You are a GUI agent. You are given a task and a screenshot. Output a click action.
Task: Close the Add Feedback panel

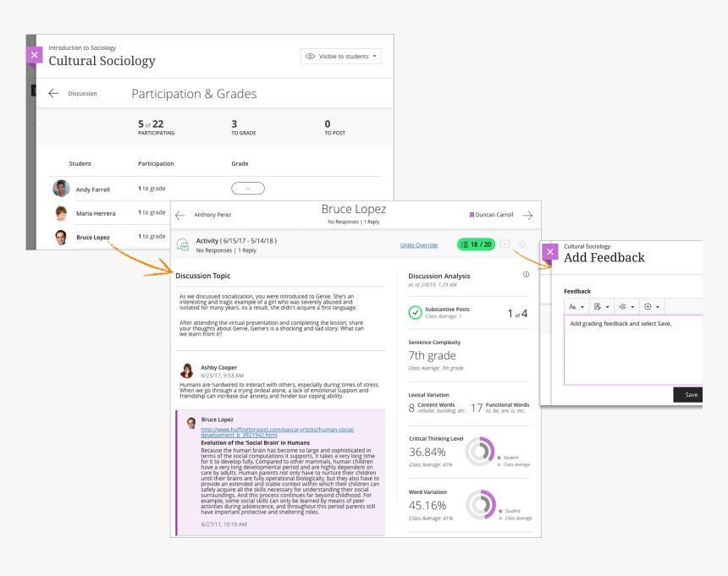(x=550, y=252)
